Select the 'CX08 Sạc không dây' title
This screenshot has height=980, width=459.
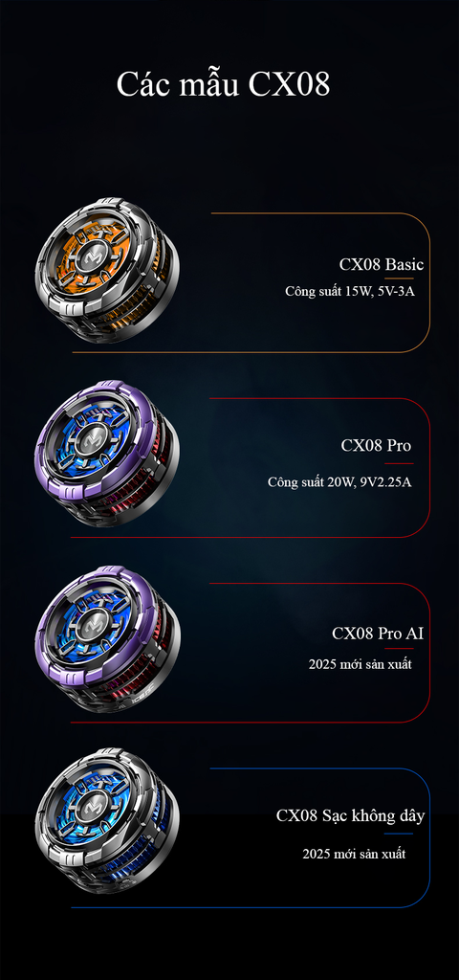350,816
